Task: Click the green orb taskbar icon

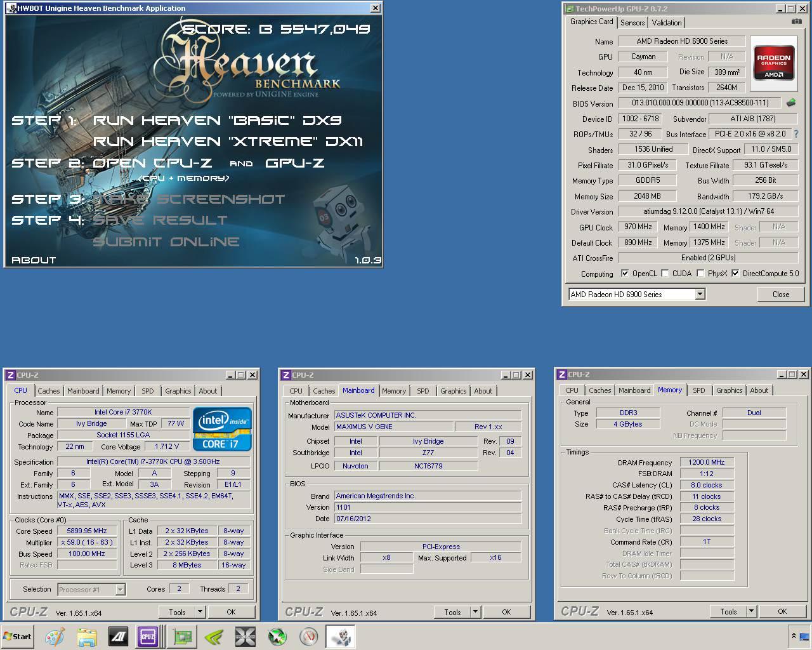Action: click(x=277, y=637)
